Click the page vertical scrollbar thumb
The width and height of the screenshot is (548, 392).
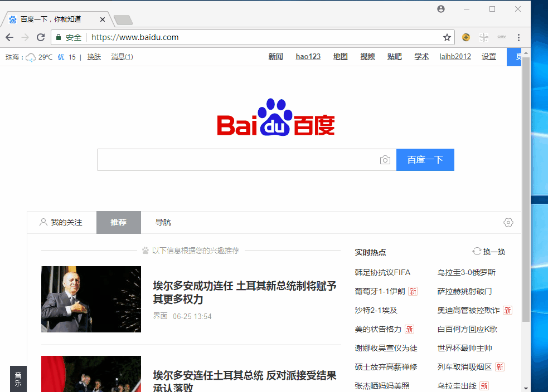[526, 189]
